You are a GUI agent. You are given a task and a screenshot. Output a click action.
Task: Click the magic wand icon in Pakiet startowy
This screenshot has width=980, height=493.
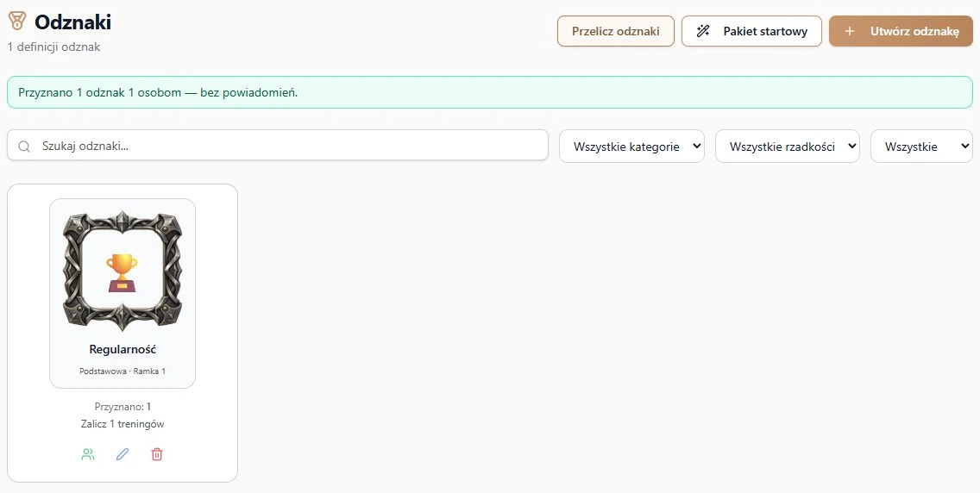[x=703, y=31]
